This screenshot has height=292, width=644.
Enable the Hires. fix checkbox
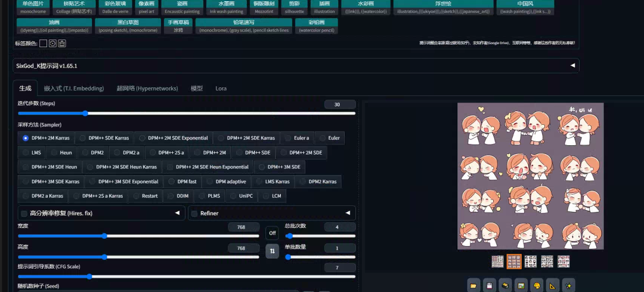(24, 213)
